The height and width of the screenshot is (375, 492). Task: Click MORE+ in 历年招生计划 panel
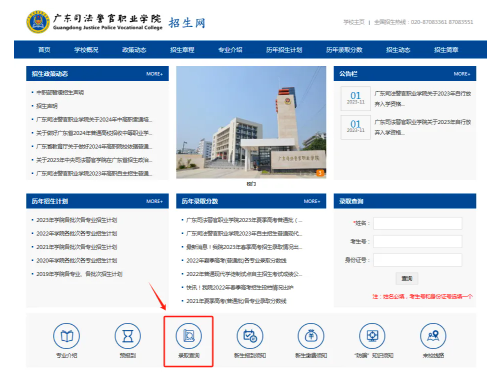[154, 201]
